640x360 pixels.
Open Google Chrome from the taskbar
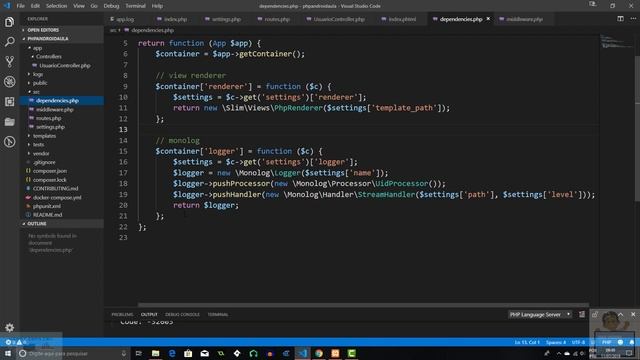319,353
